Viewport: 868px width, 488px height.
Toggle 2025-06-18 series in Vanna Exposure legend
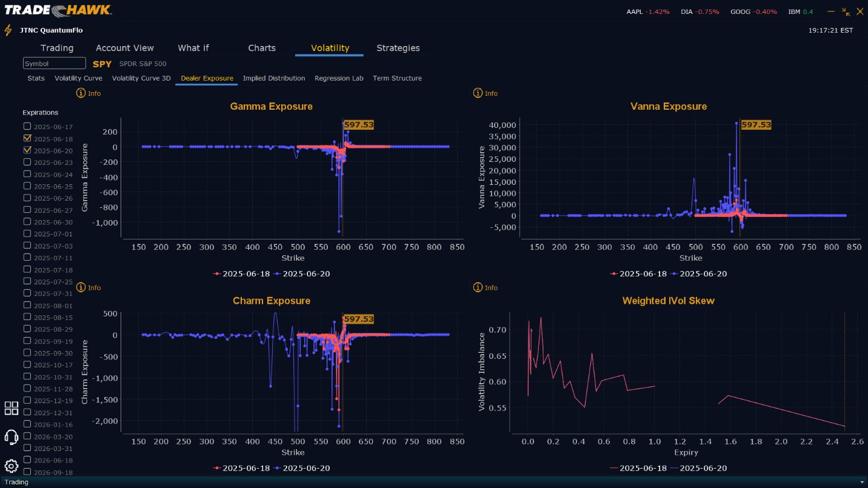pyautogui.click(x=638, y=273)
